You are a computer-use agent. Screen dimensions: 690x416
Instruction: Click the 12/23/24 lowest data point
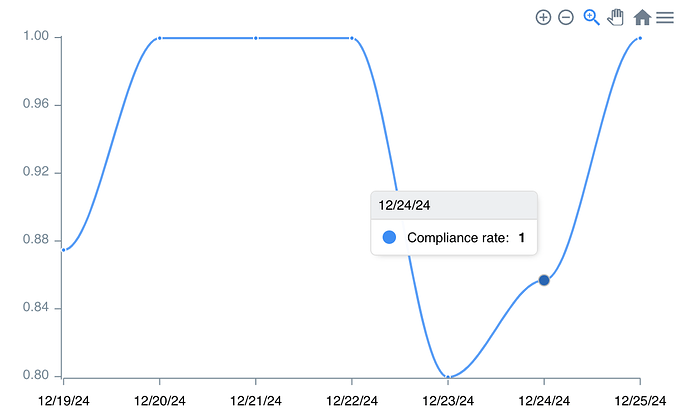pyautogui.click(x=448, y=377)
